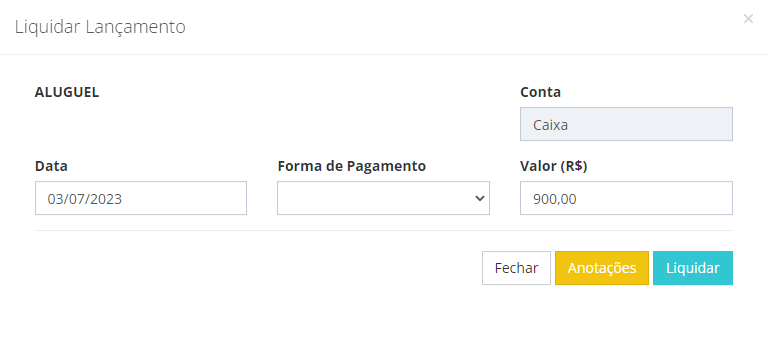The image size is (768, 360).
Task: Click the Liquidar Lançamento dialog title
Action: pos(100,26)
